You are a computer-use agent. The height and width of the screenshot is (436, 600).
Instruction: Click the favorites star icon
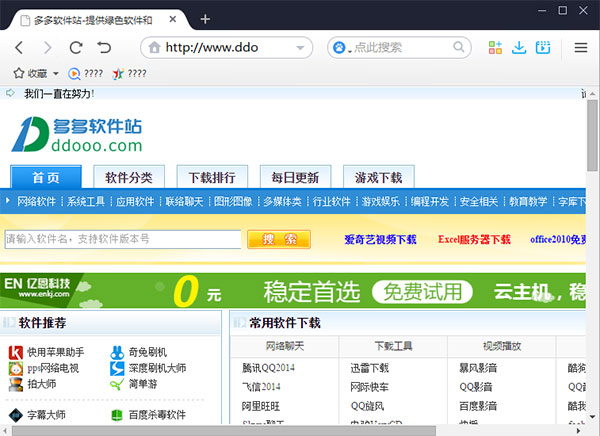[x=19, y=73]
